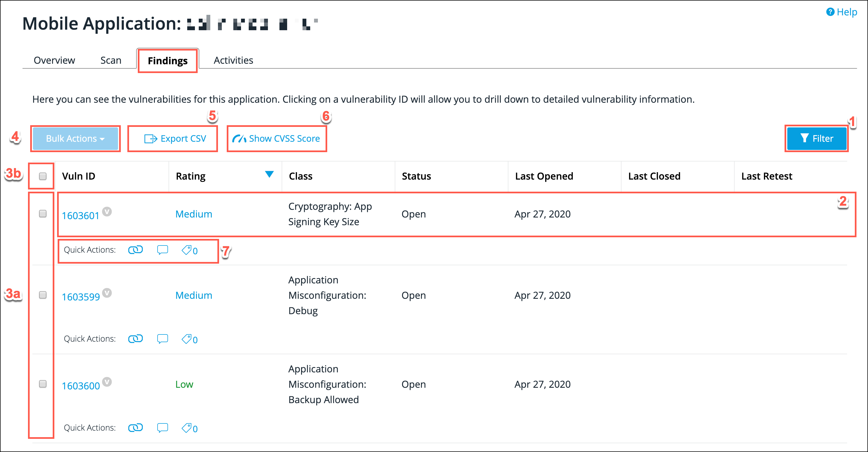Open vulnerability detail for 1603601
This screenshot has height=452, width=868.
coord(80,214)
